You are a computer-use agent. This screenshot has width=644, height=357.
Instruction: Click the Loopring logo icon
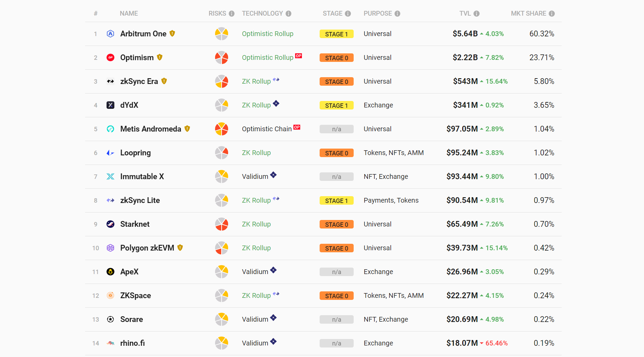[110, 153]
